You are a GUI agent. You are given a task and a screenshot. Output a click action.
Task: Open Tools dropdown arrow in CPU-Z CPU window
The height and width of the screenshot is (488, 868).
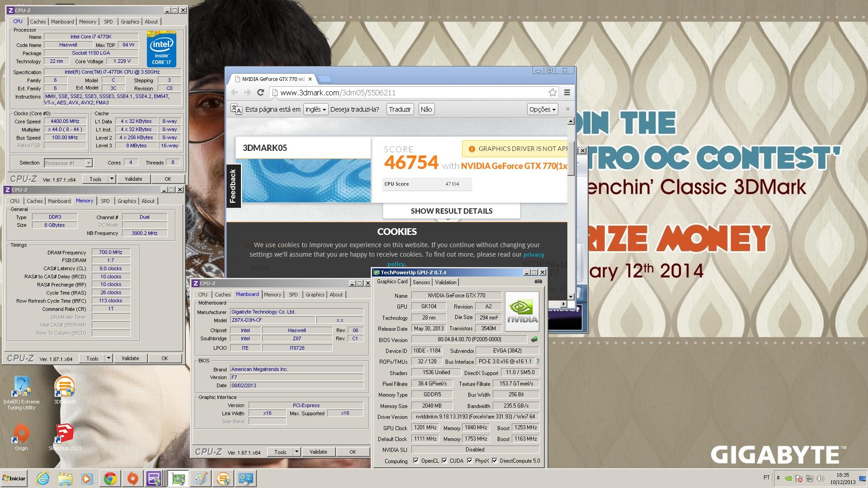[x=112, y=179]
